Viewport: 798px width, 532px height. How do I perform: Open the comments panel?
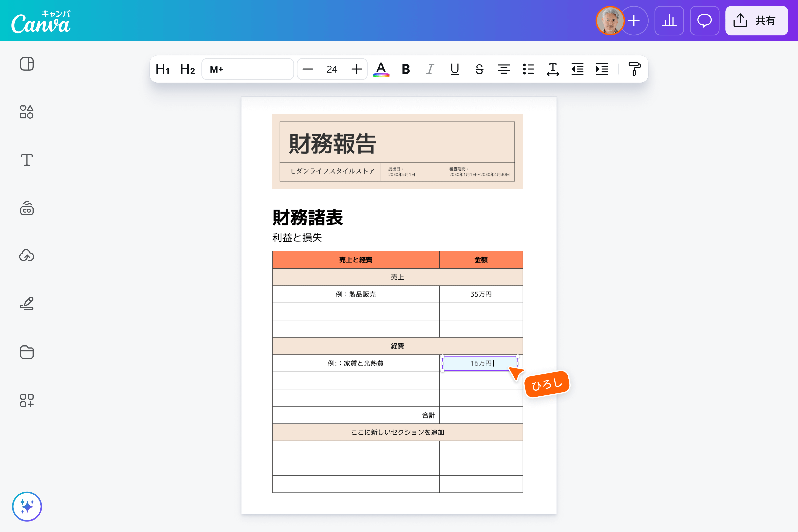[705, 21]
